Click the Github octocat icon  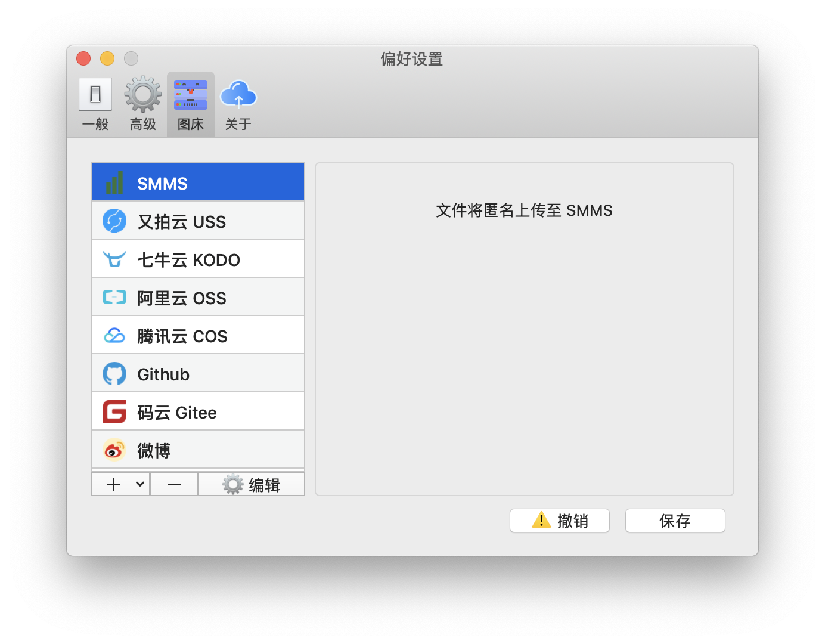[x=114, y=374]
